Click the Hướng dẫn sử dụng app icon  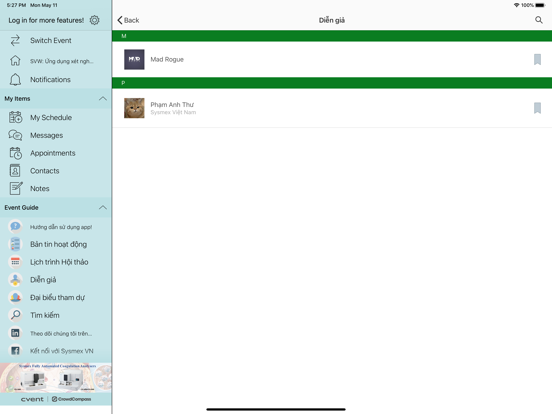15,226
